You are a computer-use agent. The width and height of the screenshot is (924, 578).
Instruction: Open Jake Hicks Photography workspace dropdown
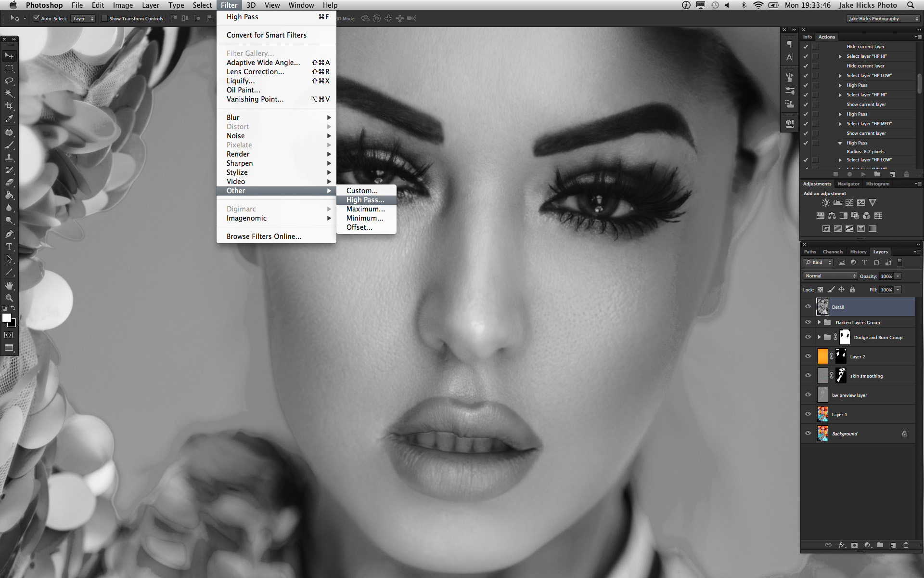point(883,18)
